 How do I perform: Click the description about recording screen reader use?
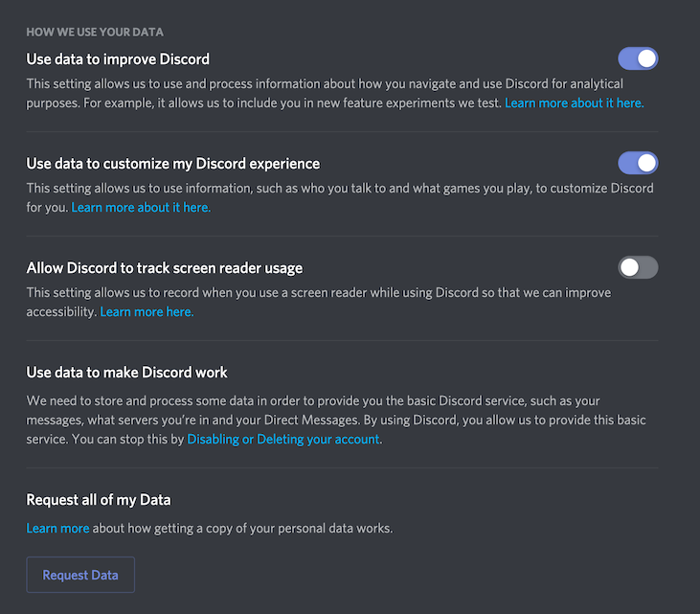(318, 293)
